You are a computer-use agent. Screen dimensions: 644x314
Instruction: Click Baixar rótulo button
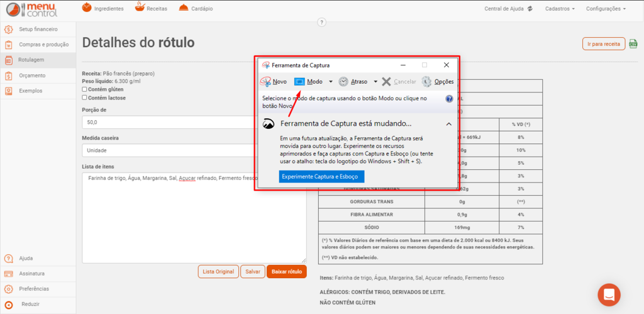point(287,272)
